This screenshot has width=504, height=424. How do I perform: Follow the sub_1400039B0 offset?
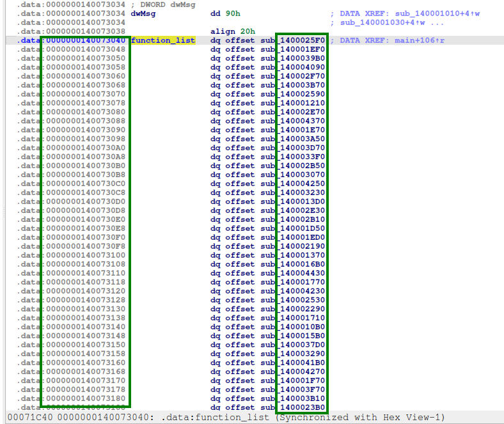pos(293,58)
